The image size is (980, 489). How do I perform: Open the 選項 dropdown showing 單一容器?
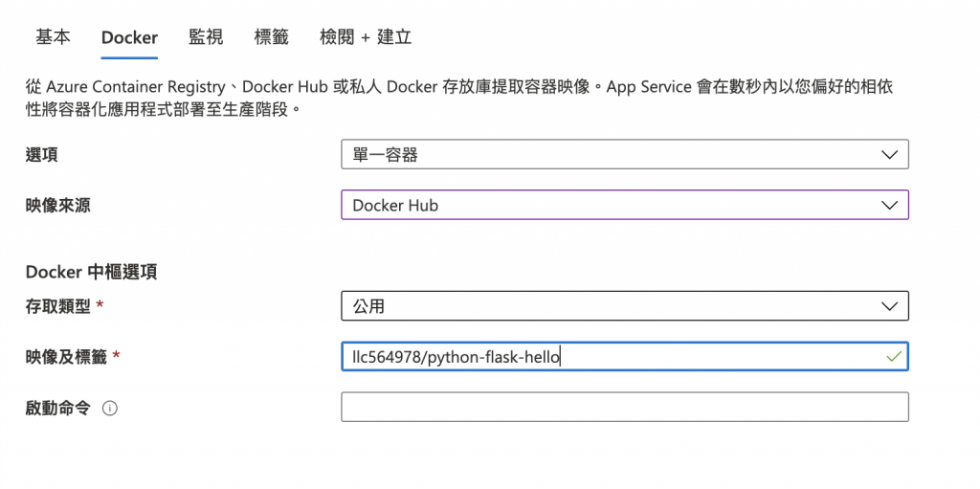pyautogui.click(x=624, y=154)
